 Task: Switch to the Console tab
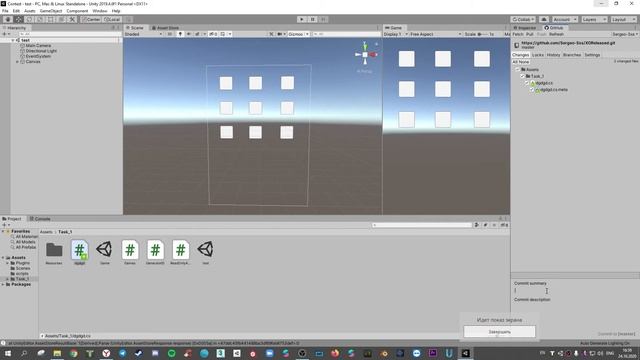pyautogui.click(x=40, y=219)
